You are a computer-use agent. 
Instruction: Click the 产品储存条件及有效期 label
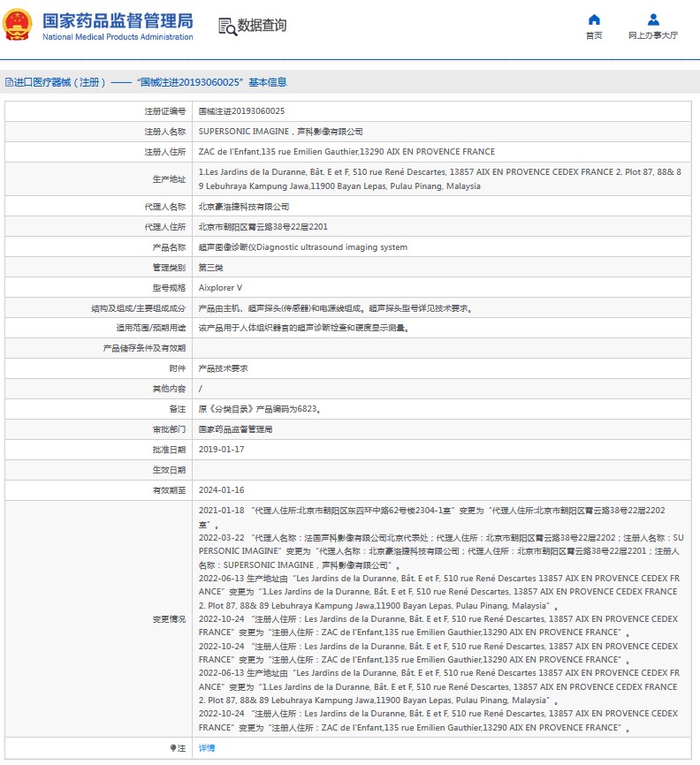tap(144, 348)
